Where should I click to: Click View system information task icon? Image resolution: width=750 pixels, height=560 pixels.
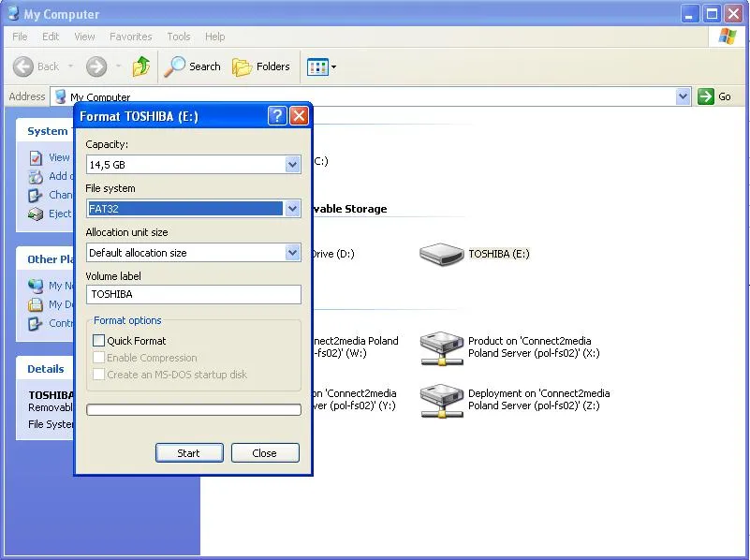(x=36, y=158)
